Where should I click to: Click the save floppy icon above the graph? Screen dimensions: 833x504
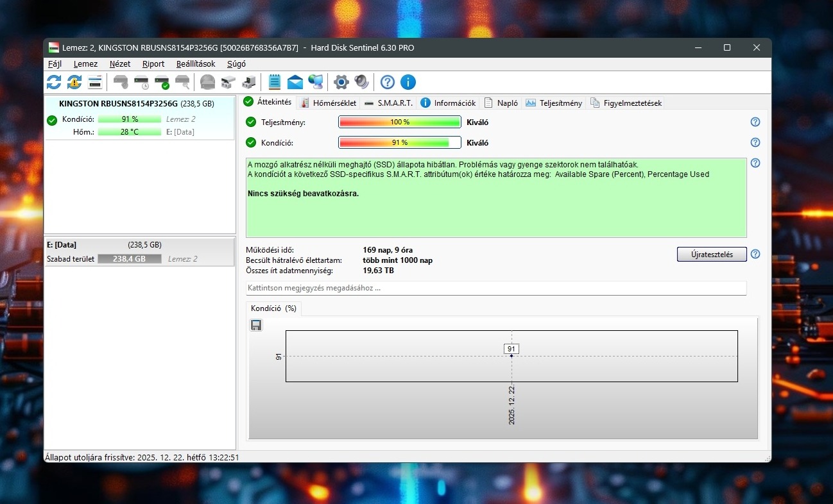pos(256,325)
